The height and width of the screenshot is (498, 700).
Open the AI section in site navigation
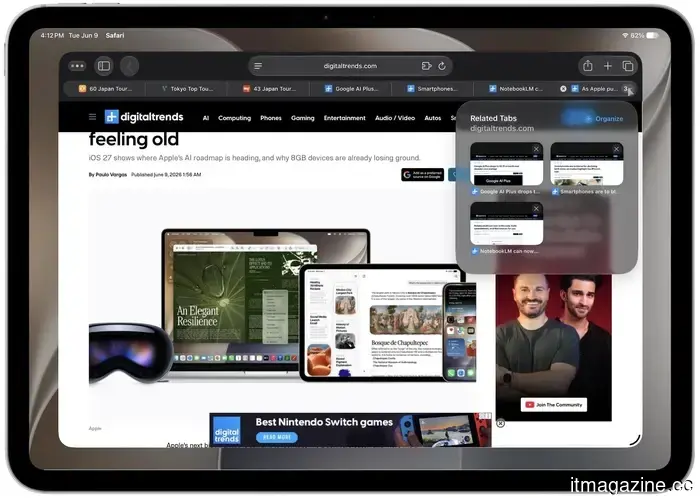[x=206, y=118]
